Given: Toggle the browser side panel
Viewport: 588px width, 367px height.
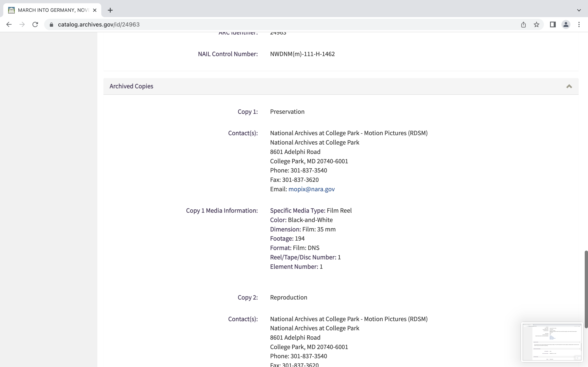Looking at the screenshot, I should coord(553,24).
